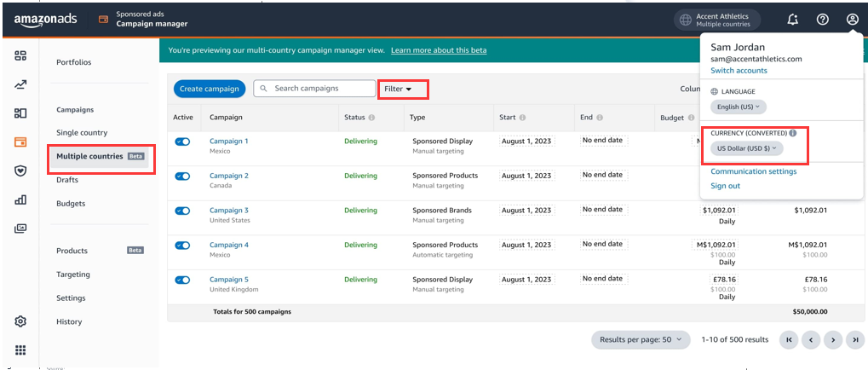Image resolution: width=868 pixels, height=370 pixels.
Task: Click the info icon next to Start column
Action: pyautogui.click(x=522, y=118)
